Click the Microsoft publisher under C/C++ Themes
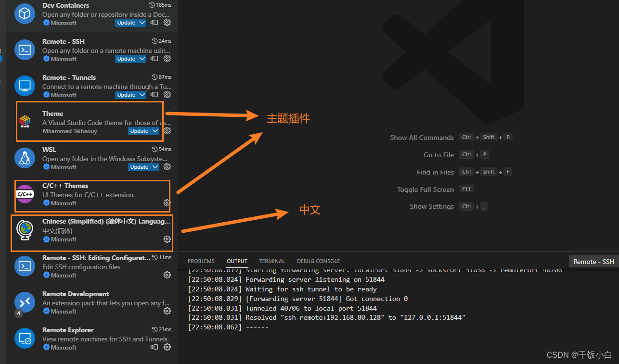Screen dimensions: 619x364 64,203
